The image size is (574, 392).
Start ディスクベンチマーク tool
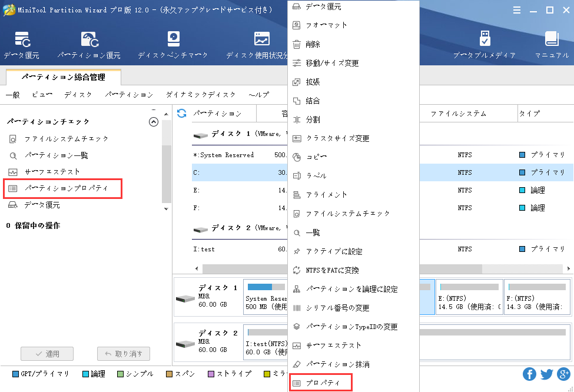[172, 44]
